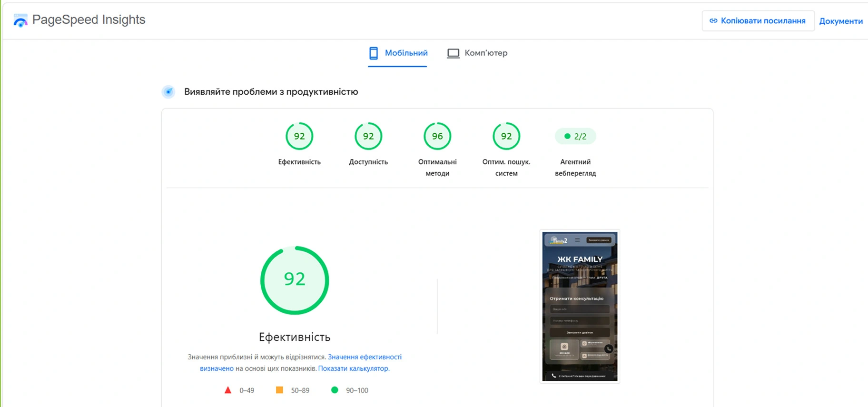Viewport: 868px width, 407px height.
Task: Click the Виявляйте проблеми з продуктивністю heading
Action: point(271,92)
